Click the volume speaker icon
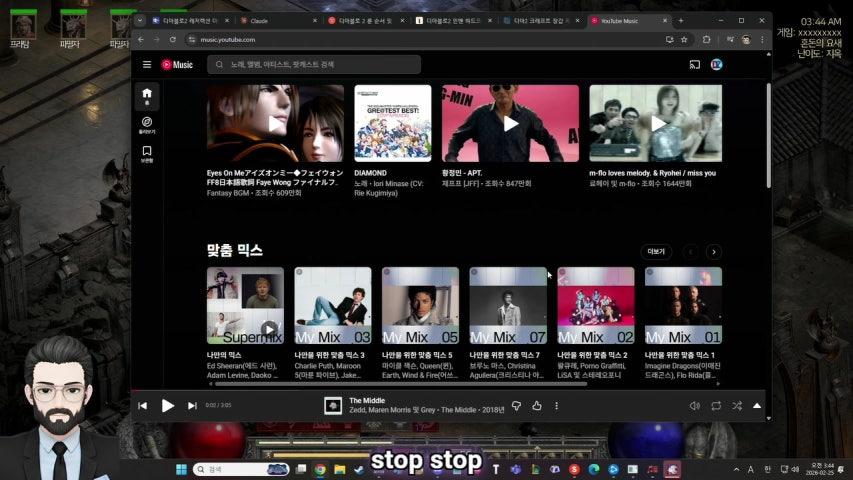Screen dimensions: 853x480 pos(695,406)
